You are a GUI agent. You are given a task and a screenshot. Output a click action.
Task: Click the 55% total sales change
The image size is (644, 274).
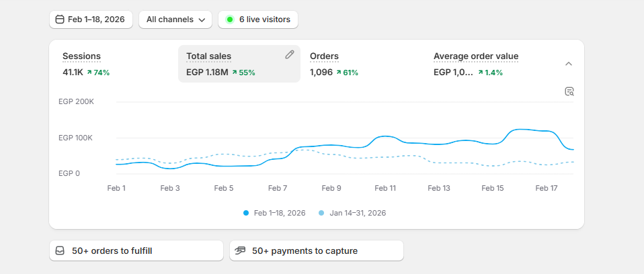(247, 73)
